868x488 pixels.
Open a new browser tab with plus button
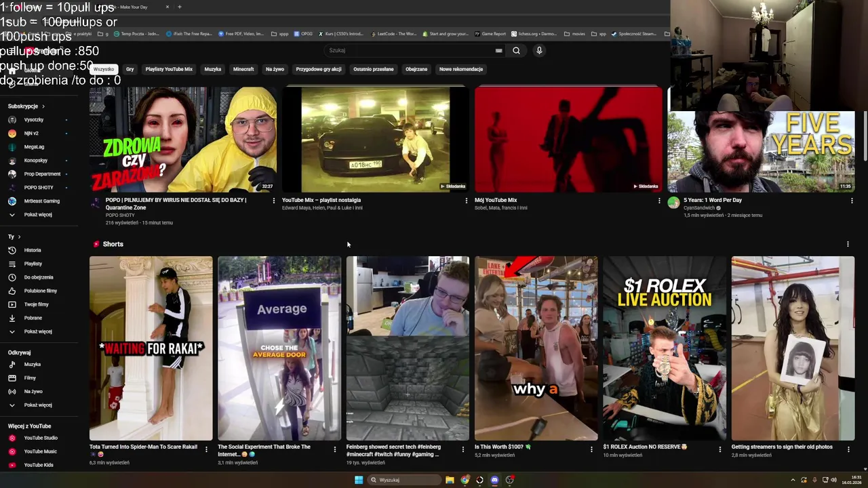(180, 7)
